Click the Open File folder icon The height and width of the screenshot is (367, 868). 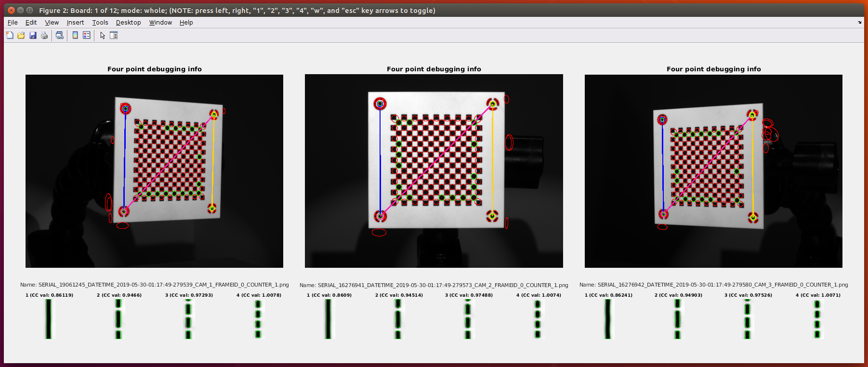coord(21,35)
